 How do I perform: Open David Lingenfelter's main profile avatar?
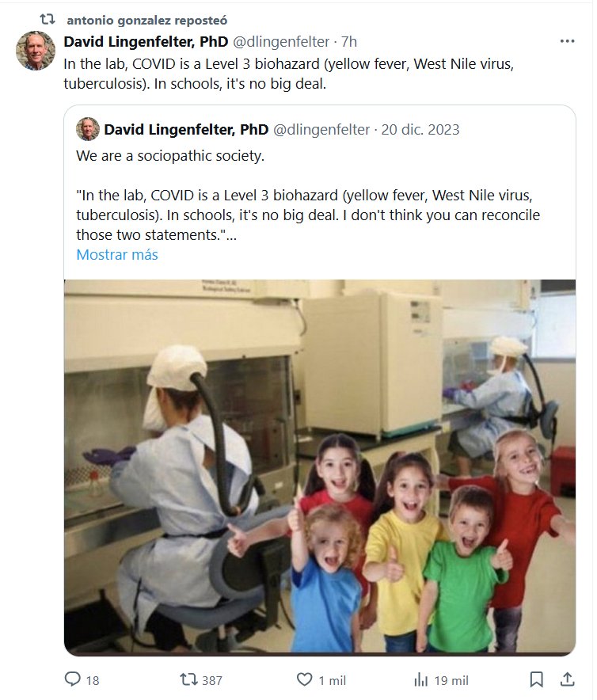pos(36,51)
